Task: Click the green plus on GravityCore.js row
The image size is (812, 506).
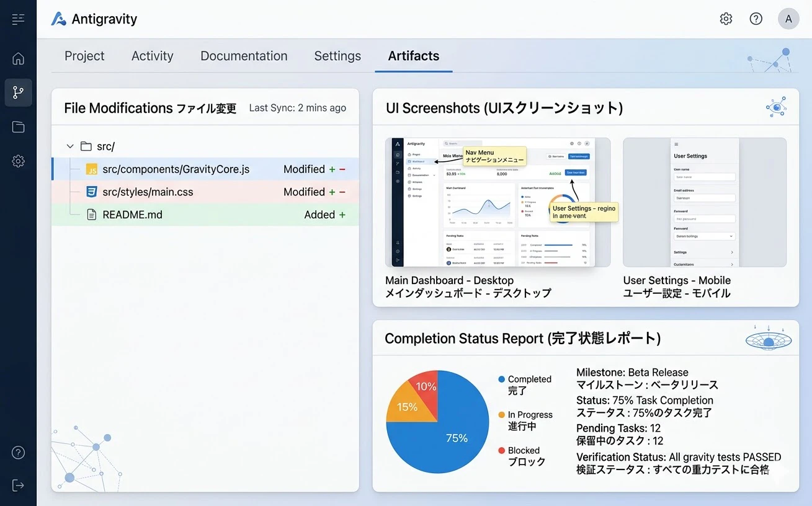Action: [332, 169]
